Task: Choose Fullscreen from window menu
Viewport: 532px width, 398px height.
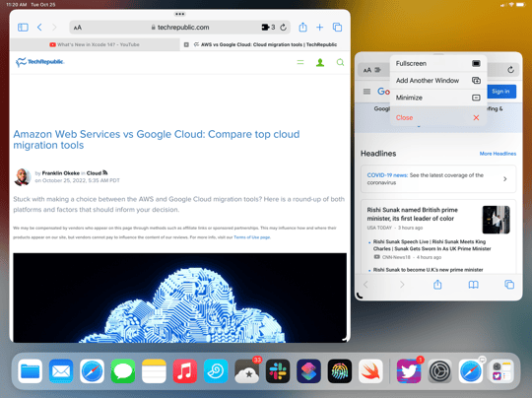Action: tap(438, 63)
